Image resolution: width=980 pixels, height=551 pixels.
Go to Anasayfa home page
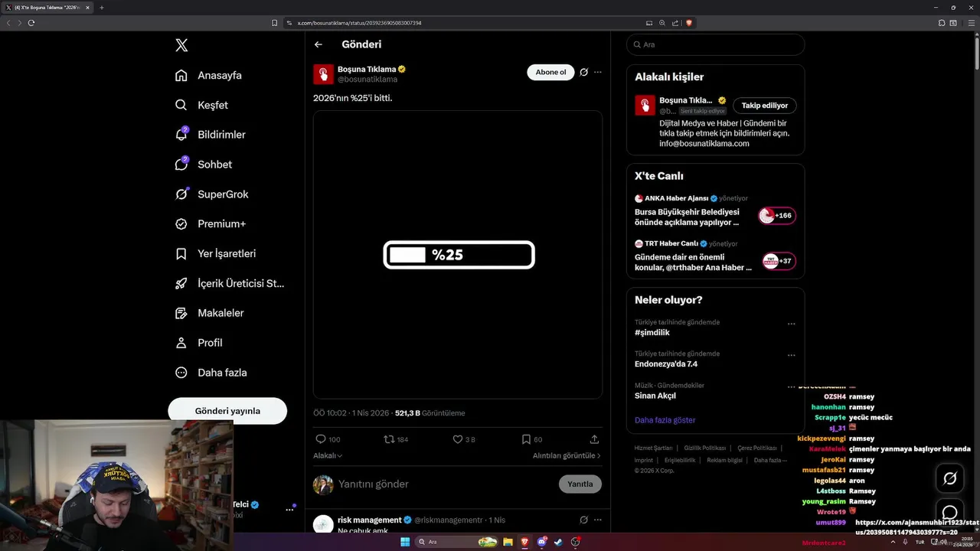coord(208,75)
